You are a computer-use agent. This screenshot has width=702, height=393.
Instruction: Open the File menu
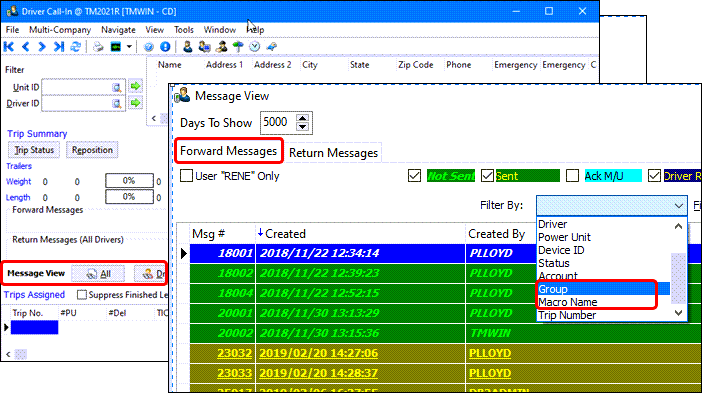point(12,30)
